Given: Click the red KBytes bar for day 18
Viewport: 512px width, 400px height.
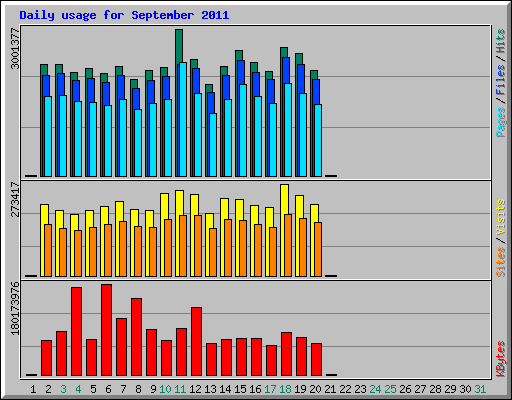Looking at the screenshot, I should (x=286, y=354).
